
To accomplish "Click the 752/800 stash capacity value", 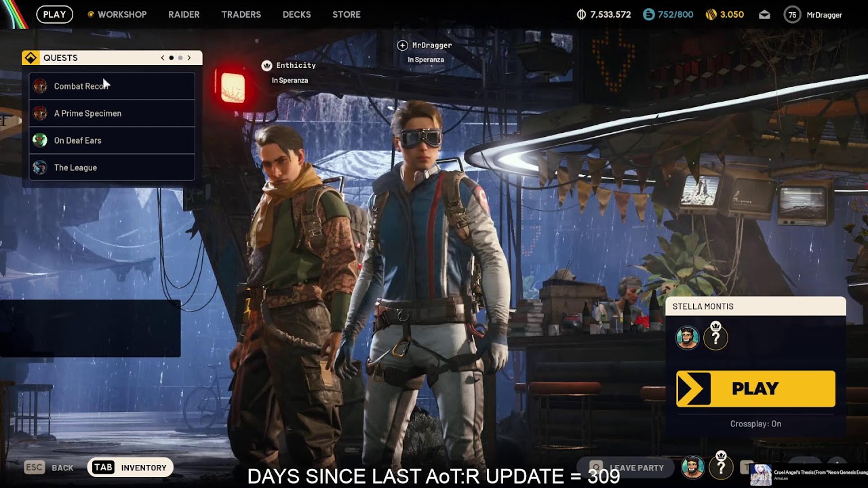I will coord(675,14).
